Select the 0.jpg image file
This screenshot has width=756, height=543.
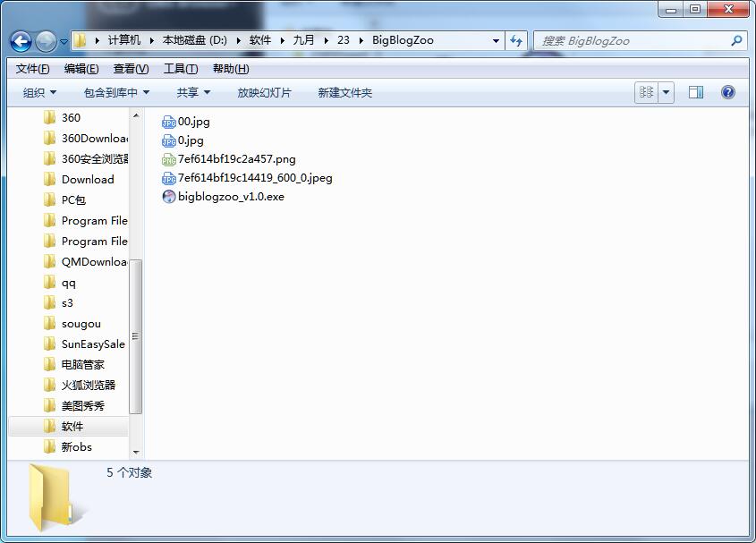[x=186, y=140]
